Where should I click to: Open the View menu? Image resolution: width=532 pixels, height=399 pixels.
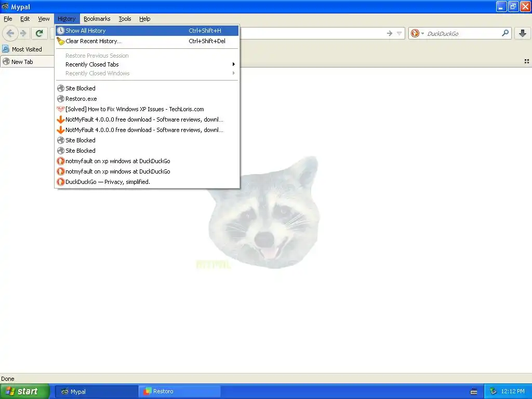[x=44, y=19]
